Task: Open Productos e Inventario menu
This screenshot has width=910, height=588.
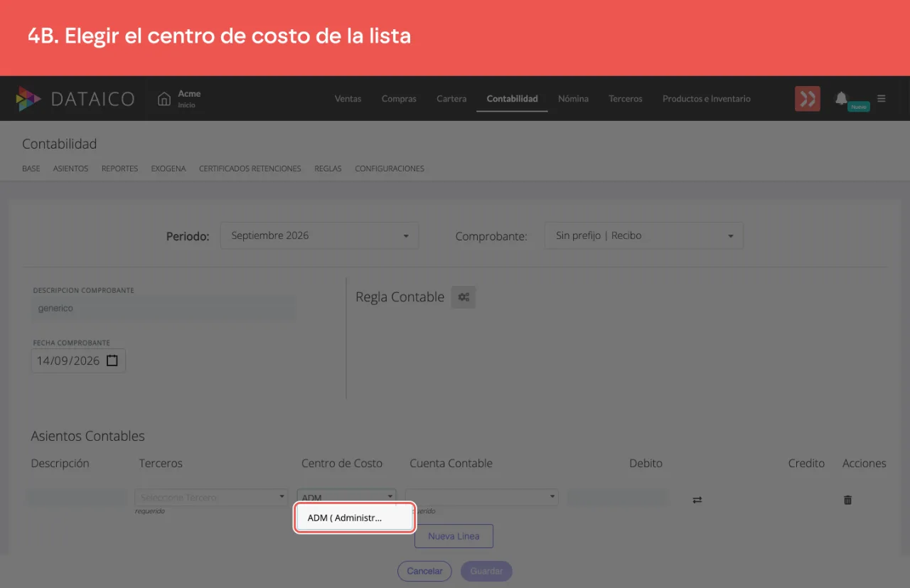Action: click(707, 99)
